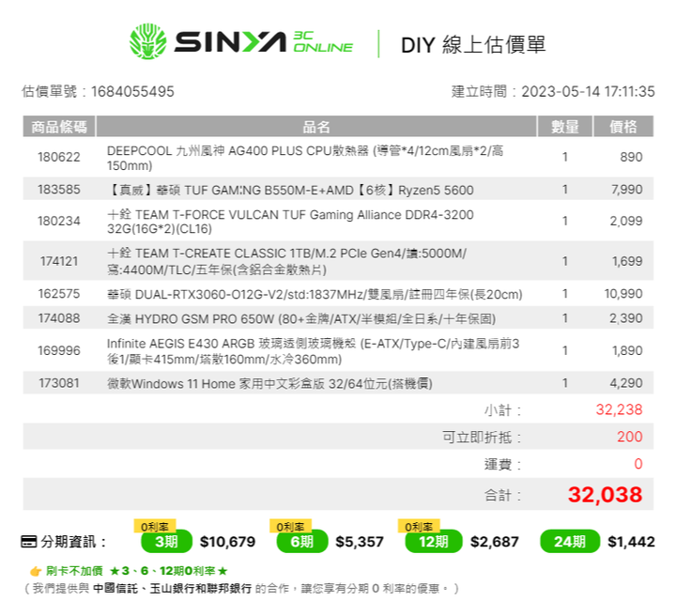The height and width of the screenshot is (616, 676).
Task: Click the 中國信託、玉山銀行和聯邦銀行 bank note
Action: [x=173, y=589]
